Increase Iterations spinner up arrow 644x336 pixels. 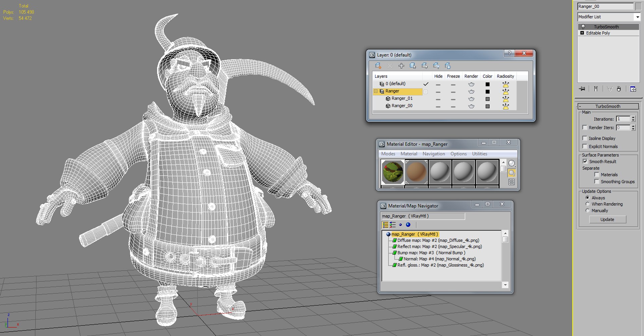pos(633,117)
